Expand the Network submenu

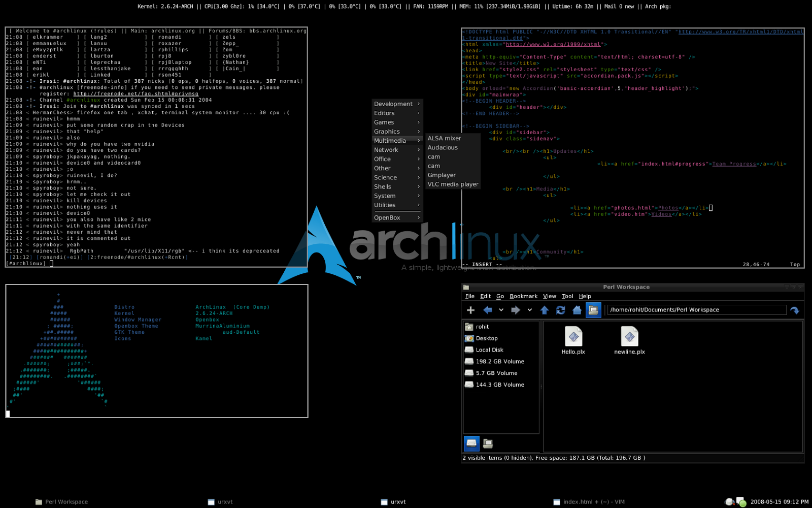[396, 149]
